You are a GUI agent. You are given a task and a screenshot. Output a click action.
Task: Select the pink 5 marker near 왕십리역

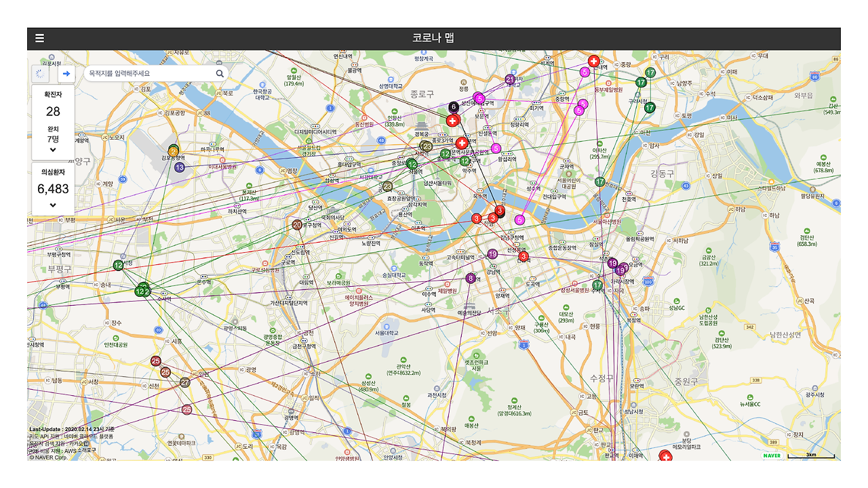(x=496, y=148)
